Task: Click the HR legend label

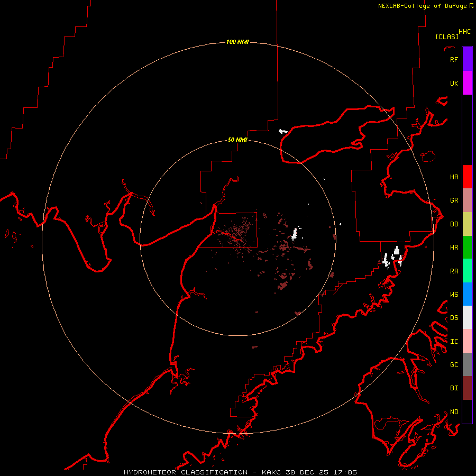Action: (454, 248)
